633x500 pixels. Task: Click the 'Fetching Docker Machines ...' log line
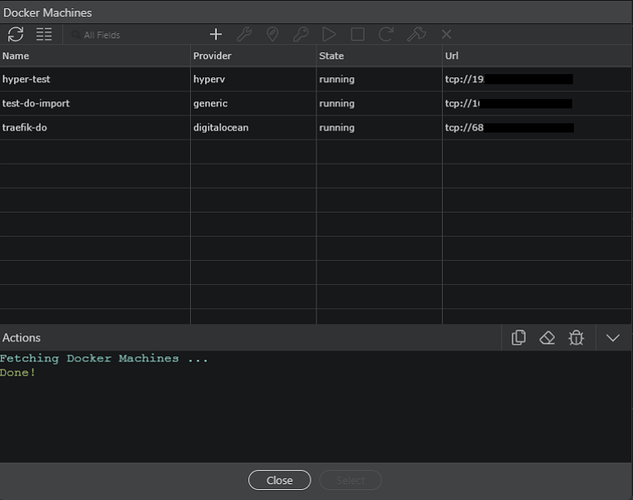tap(104, 358)
